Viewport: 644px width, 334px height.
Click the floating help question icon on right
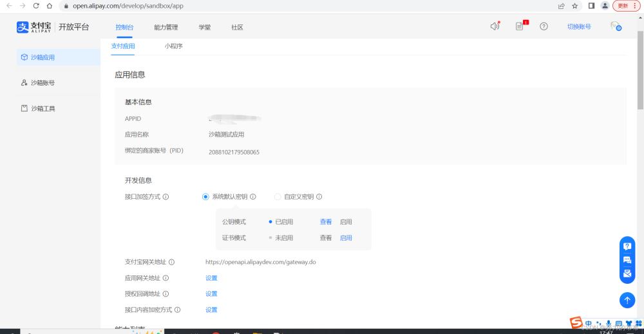[x=627, y=246]
